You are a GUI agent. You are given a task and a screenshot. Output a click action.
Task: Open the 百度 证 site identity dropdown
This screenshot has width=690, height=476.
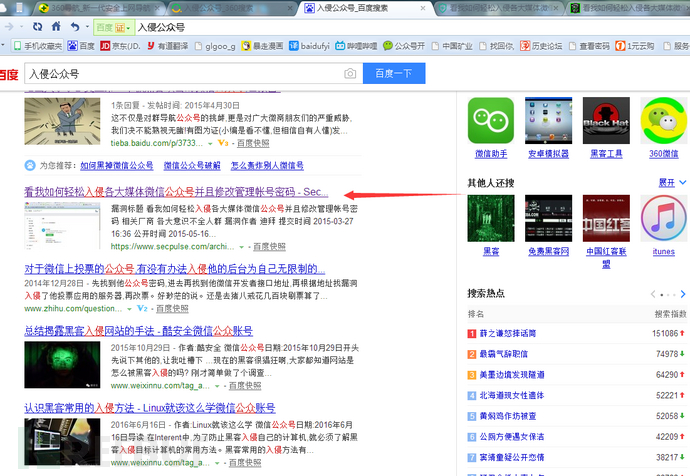tap(114, 27)
